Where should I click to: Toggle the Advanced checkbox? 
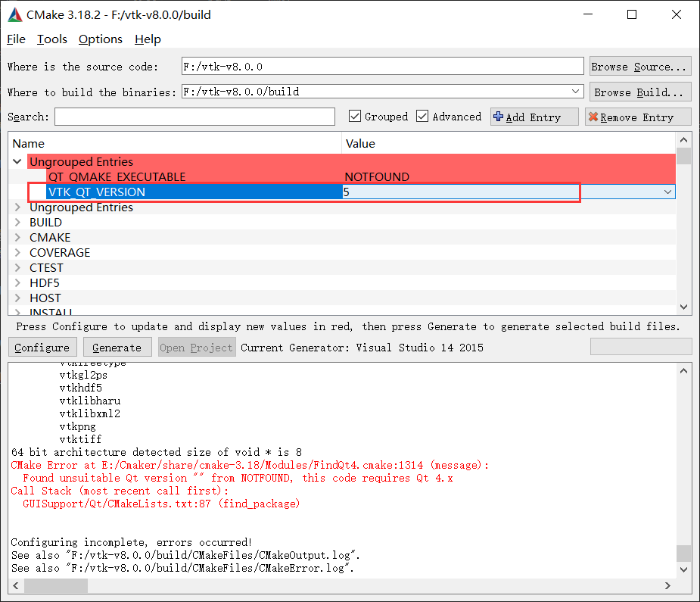[x=422, y=116]
